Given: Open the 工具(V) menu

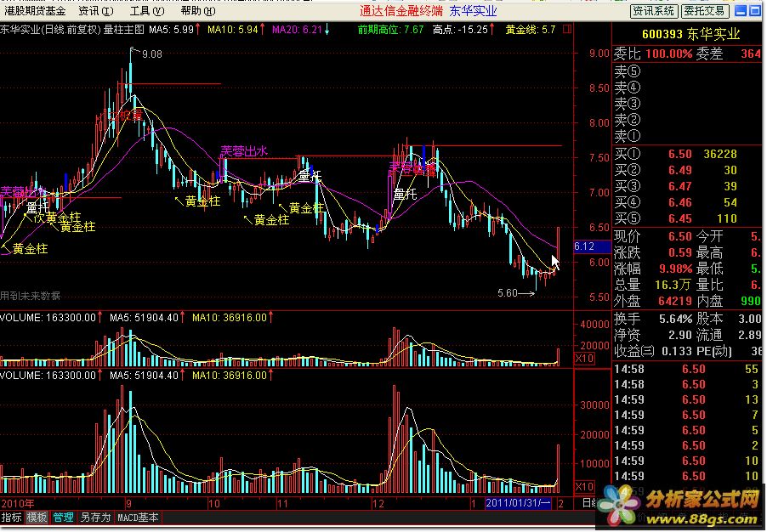Looking at the screenshot, I should click(147, 11).
